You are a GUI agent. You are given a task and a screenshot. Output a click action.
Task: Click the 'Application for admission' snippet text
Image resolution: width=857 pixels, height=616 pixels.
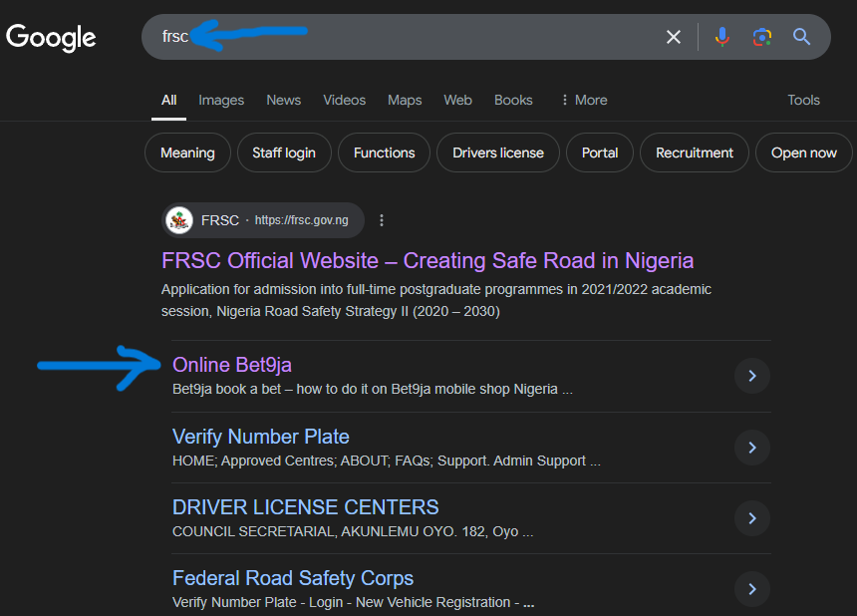point(436,300)
